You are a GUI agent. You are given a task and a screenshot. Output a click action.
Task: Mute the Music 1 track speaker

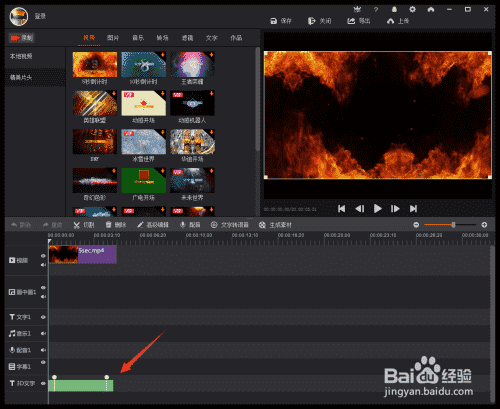pos(43,333)
